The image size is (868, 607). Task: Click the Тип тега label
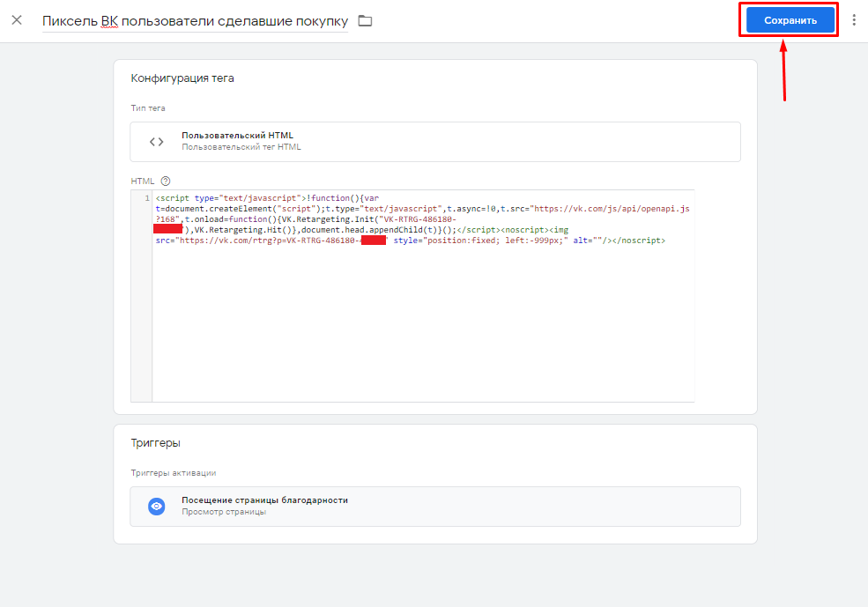pyautogui.click(x=148, y=108)
